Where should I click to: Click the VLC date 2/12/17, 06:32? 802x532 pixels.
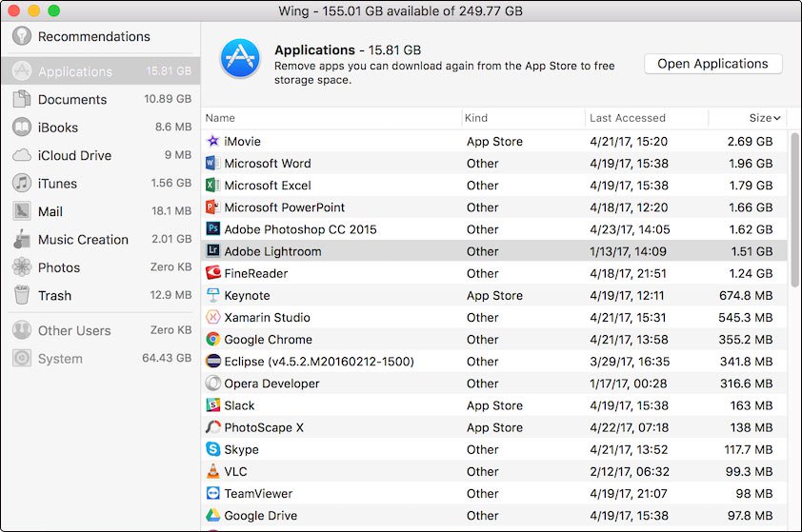coord(629,471)
